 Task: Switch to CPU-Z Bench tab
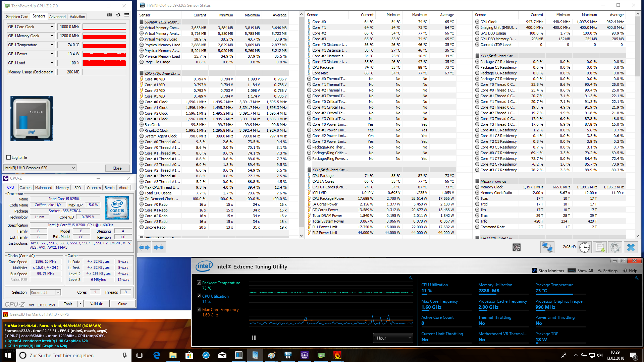pyautogui.click(x=110, y=188)
